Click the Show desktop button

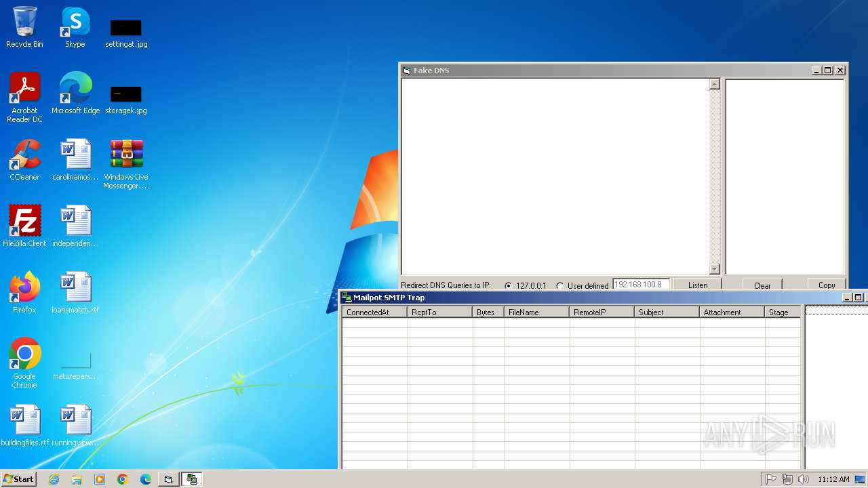(861, 479)
